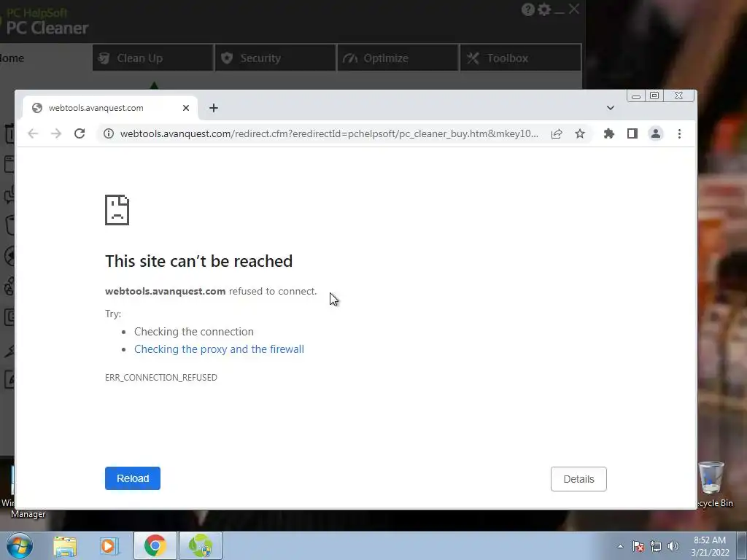This screenshot has height=560, width=747.
Task: Open the network tray icon
Action: 656,546
